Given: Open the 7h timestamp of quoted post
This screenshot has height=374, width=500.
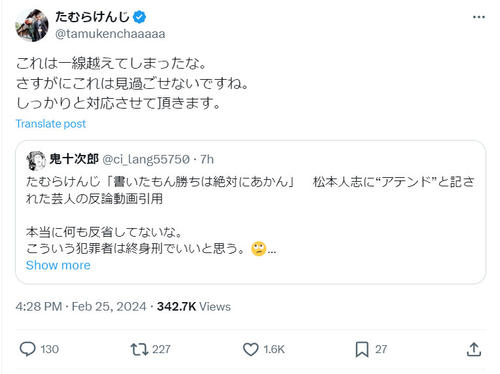Looking at the screenshot, I should pos(207,159).
